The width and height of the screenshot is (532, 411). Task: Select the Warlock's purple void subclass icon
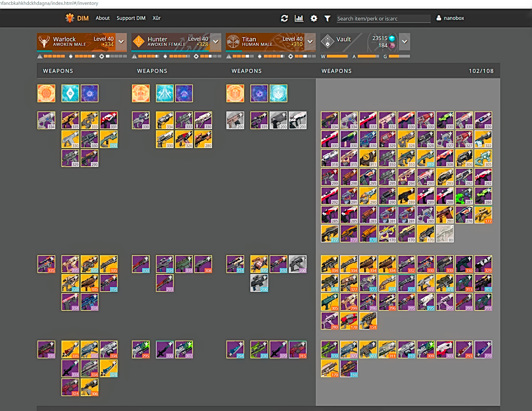[89, 93]
